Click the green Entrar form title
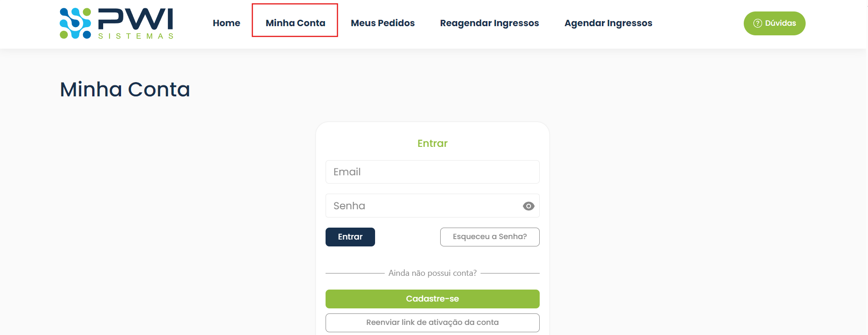This screenshot has height=335, width=868. point(432,144)
